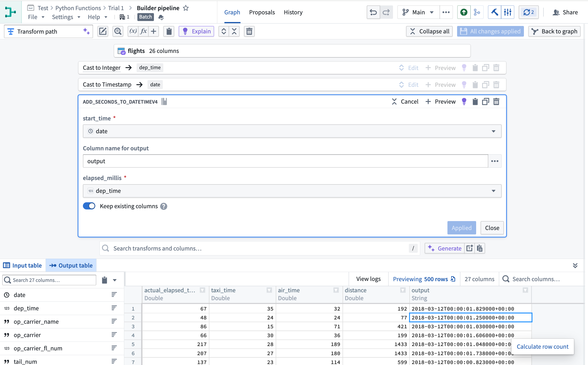Open the more options ellipsis next to Main
The image size is (588, 365).
point(446,12)
